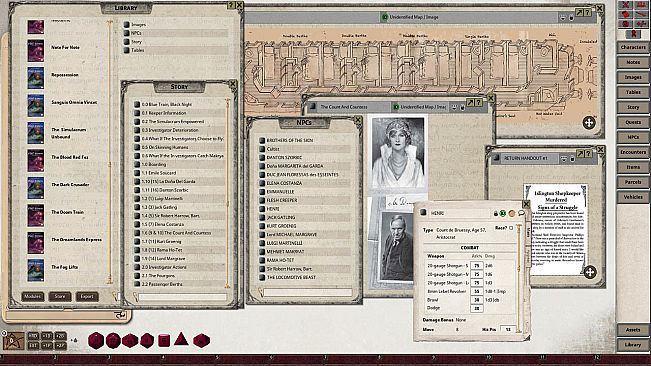
Task: Open help for the Library window
Action: tap(232, 5)
